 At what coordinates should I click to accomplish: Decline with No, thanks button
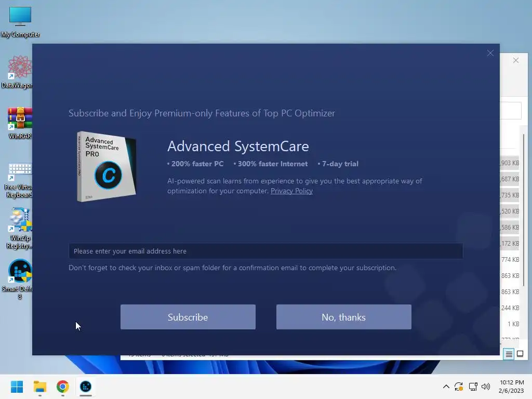[344, 317]
